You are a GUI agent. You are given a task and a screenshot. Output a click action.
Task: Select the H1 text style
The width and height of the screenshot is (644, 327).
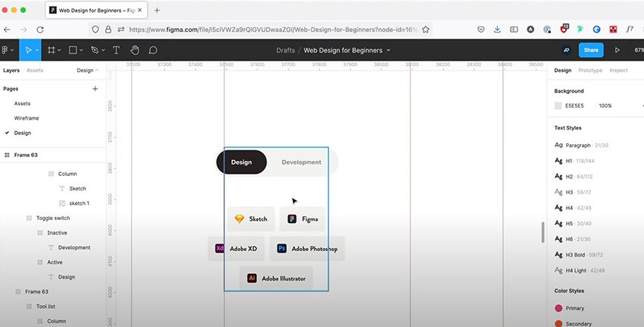click(x=574, y=161)
